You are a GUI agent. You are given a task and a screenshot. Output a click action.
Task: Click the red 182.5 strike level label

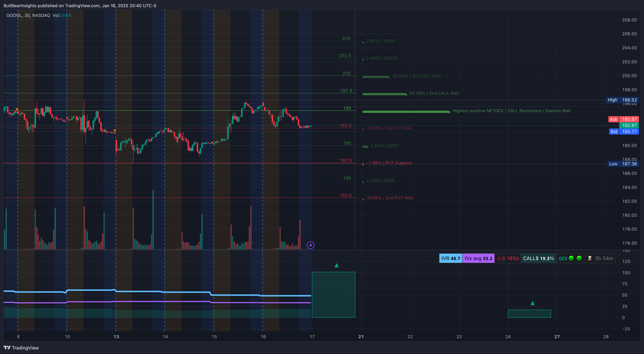pyautogui.click(x=346, y=195)
